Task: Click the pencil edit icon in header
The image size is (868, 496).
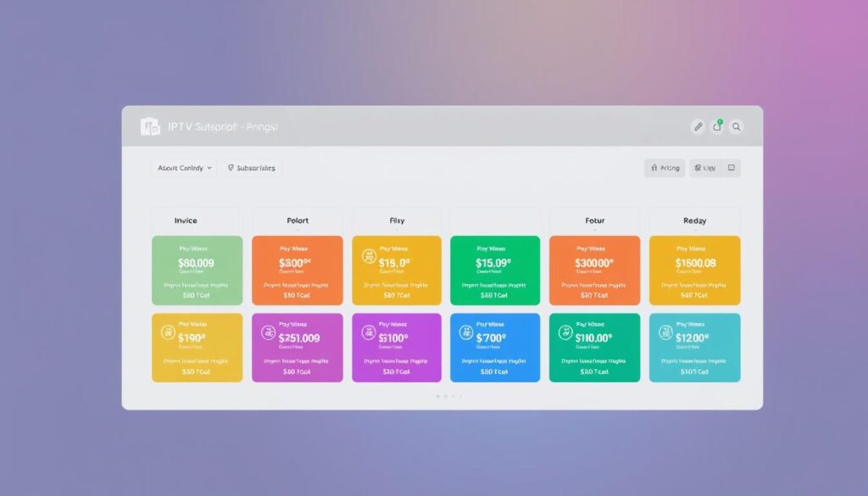Action: (x=698, y=126)
